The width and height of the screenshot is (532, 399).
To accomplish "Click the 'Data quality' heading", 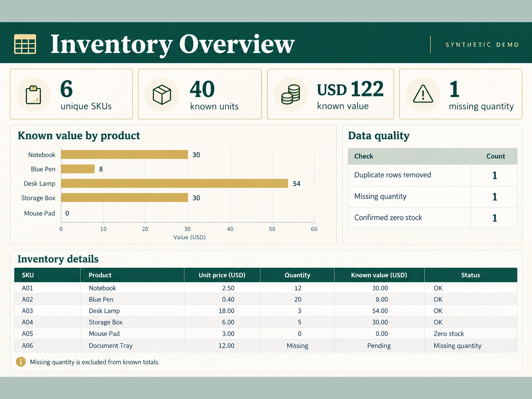I will click(x=379, y=135).
